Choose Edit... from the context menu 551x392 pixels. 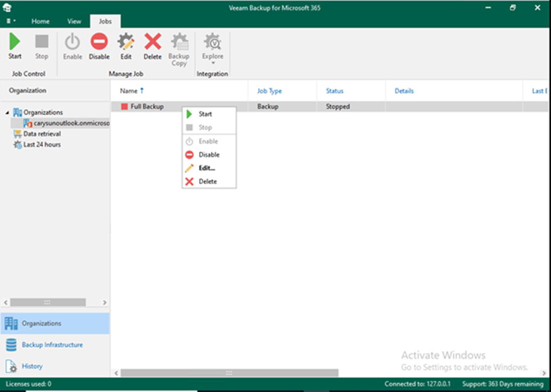[209, 168]
